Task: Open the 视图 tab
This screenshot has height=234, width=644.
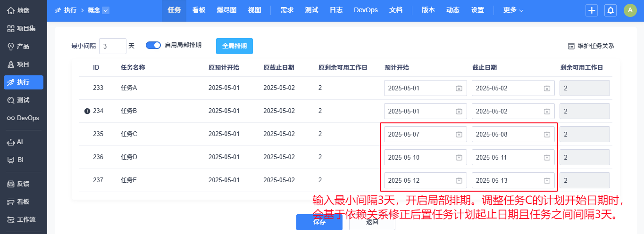Action: (254, 10)
